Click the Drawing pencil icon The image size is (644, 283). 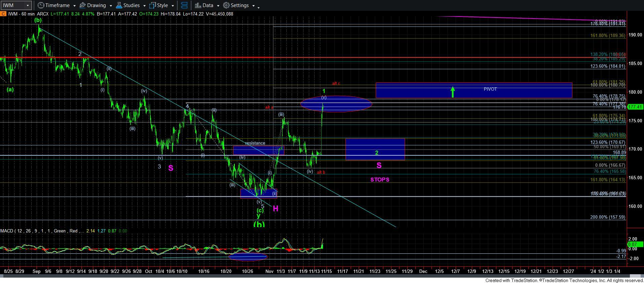pyautogui.click(x=82, y=5)
